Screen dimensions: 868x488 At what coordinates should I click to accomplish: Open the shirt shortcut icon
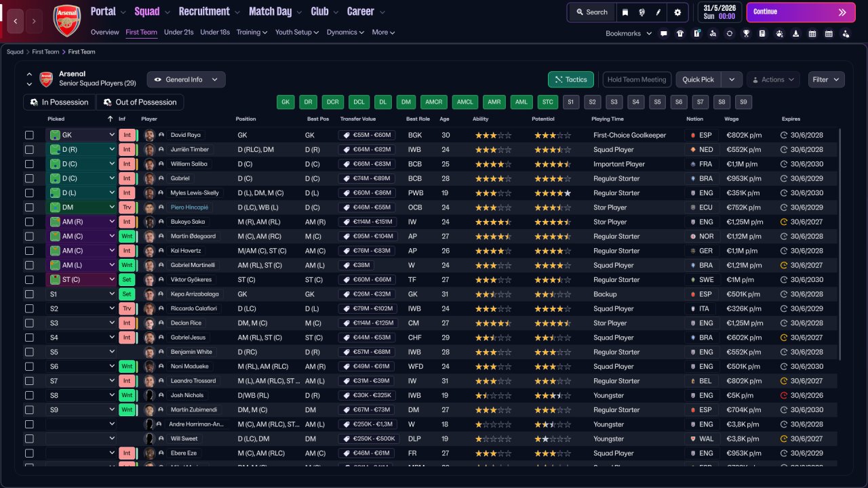(680, 33)
